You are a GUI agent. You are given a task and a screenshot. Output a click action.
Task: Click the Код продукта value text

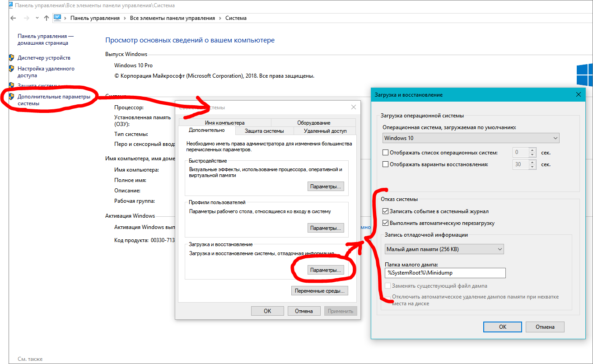(162, 240)
